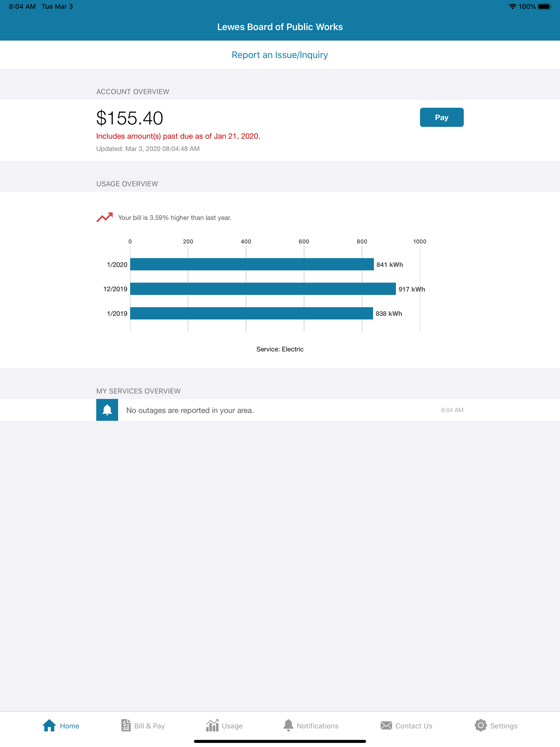The image size is (560, 747).
Task: Select the 1/2020 usage bar
Action: [252, 264]
